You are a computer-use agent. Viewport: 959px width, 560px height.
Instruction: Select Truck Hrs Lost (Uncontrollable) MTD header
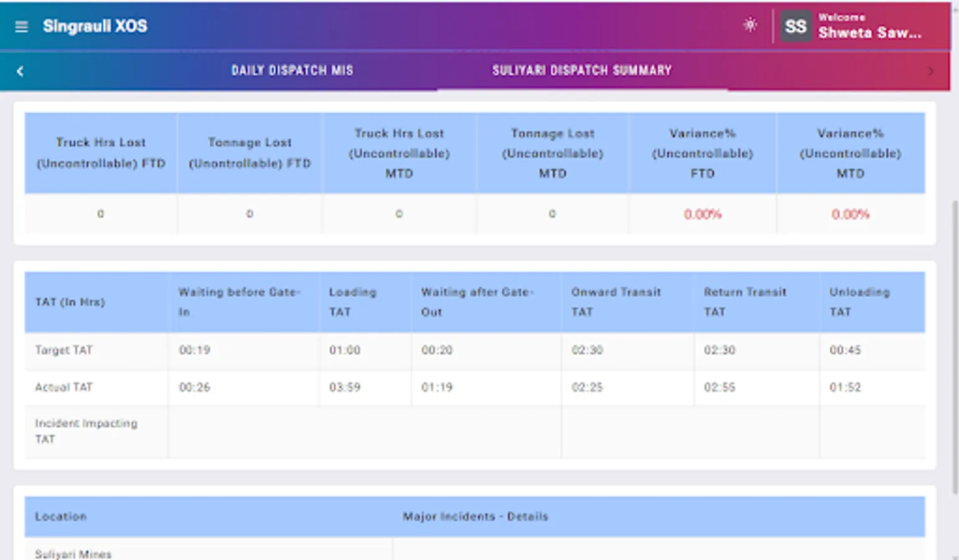pyautogui.click(x=399, y=153)
